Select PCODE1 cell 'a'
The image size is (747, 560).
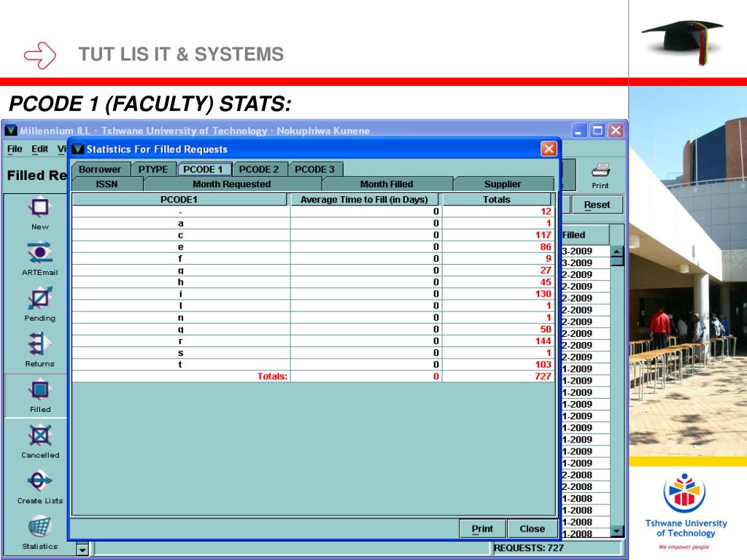[181, 223]
